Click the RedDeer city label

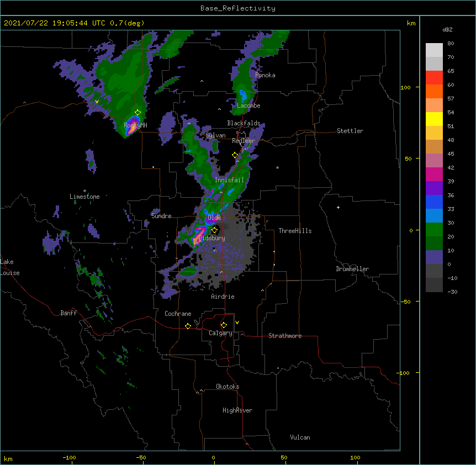[244, 141]
